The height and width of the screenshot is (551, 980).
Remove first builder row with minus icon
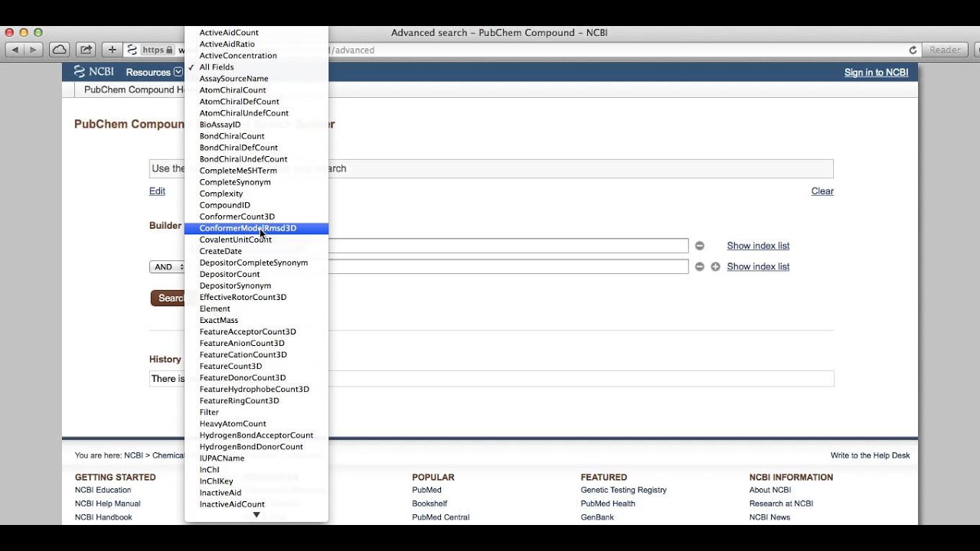coord(699,246)
